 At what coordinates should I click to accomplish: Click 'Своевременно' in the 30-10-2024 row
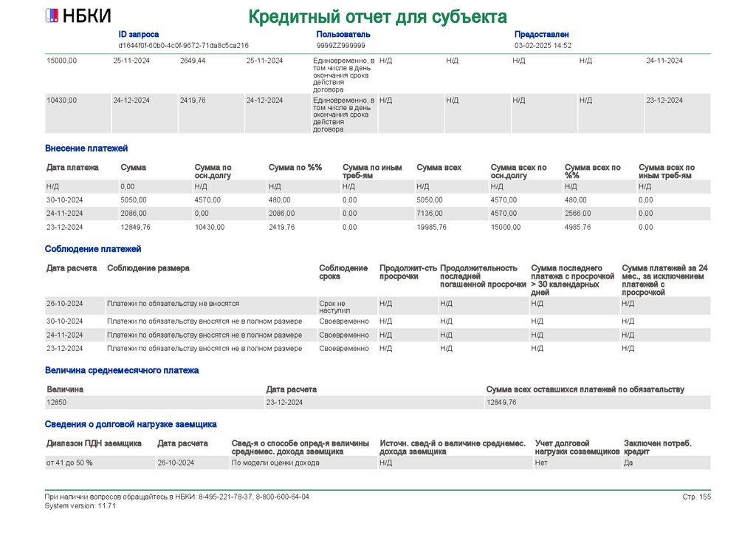pos(344,321)
